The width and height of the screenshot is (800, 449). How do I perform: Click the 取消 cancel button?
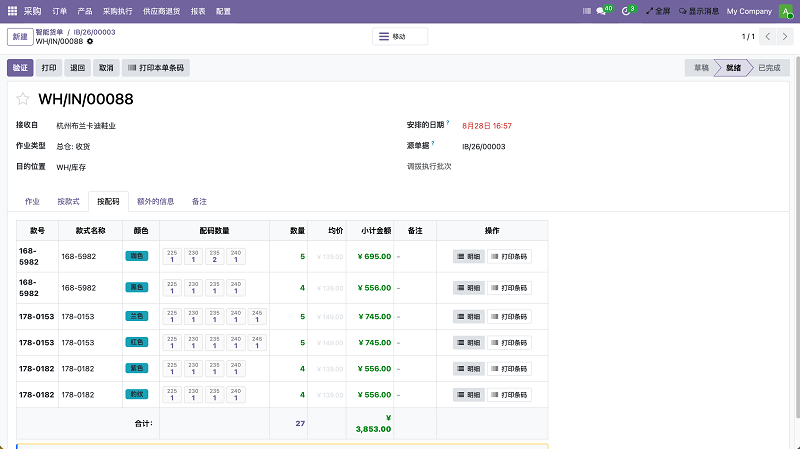tap(106, 68)
